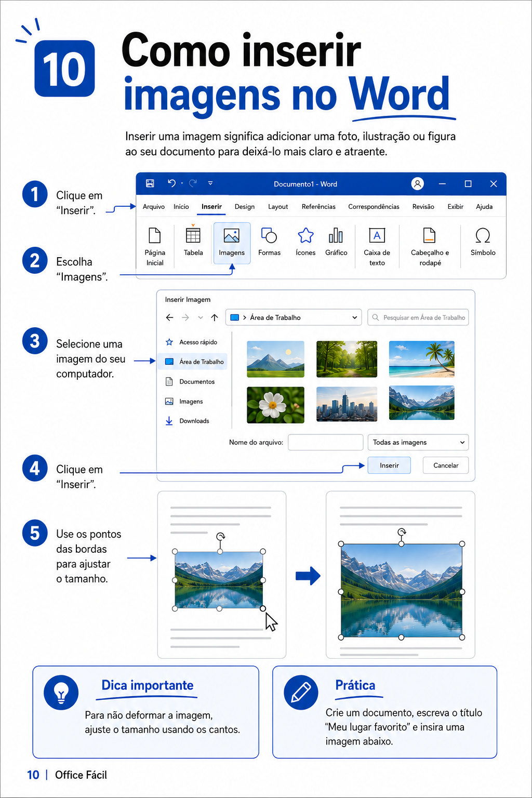Click the Redo arrow icon
Viewport: 532px width, 798px height.
point(193,183)
